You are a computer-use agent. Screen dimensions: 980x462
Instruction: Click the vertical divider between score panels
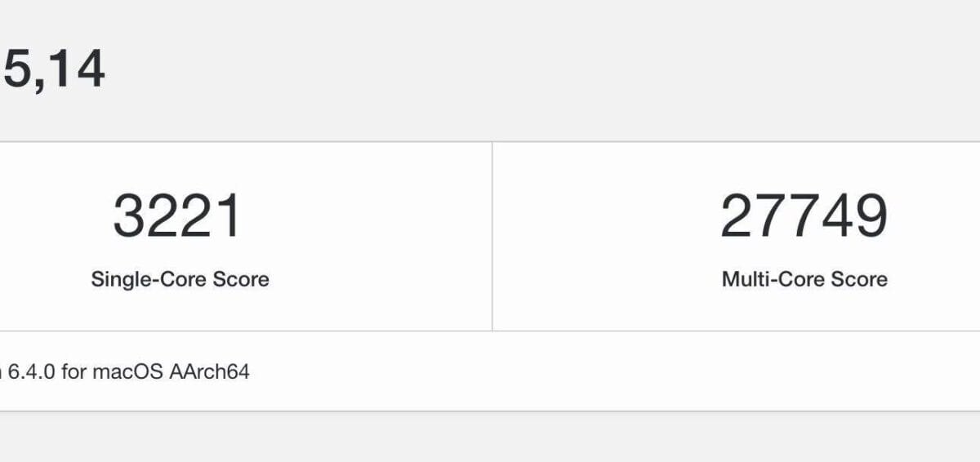click(492, 237)
